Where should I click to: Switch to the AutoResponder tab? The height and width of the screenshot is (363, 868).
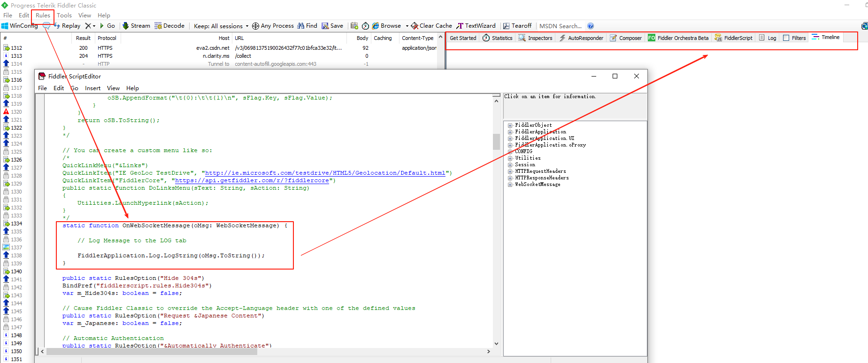pyautogui.click(x=581, y=38)
